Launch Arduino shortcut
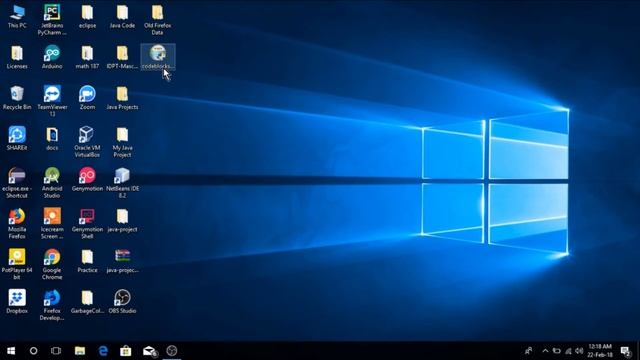Viewport: 640px width, 360px height. click(x=52, y=58)
